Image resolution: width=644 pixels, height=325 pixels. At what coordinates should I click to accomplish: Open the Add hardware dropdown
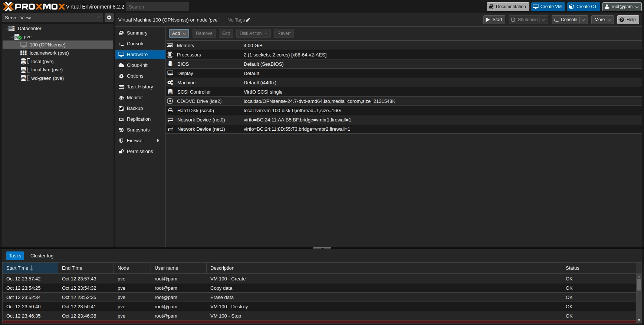pos(179,33)
